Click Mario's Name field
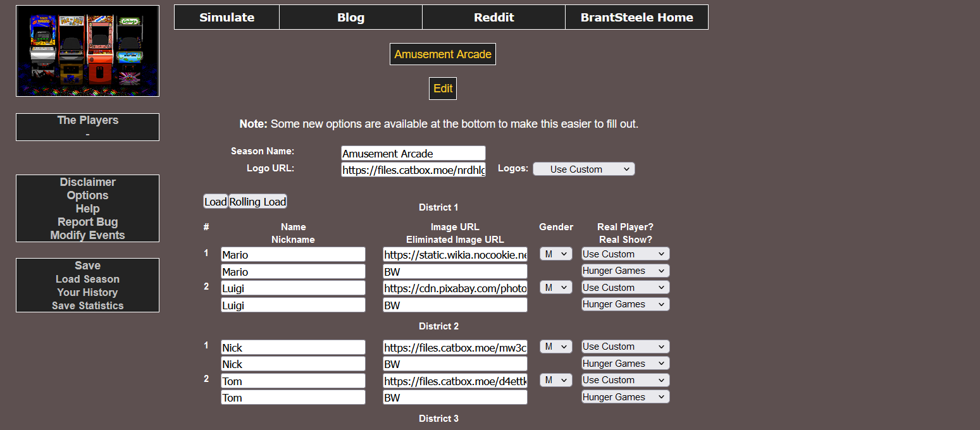Viewport: 980px width, 430px height. [x=293, y=254]
